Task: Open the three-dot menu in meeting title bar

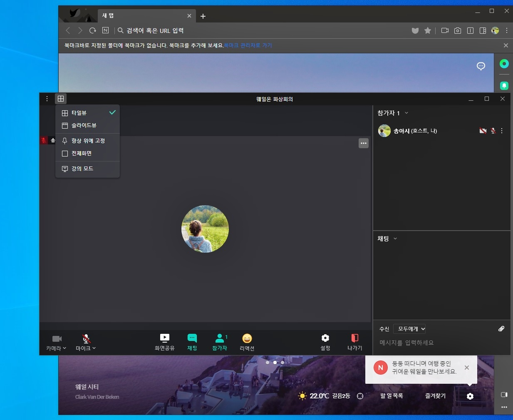Action: (x=47, y=99)
